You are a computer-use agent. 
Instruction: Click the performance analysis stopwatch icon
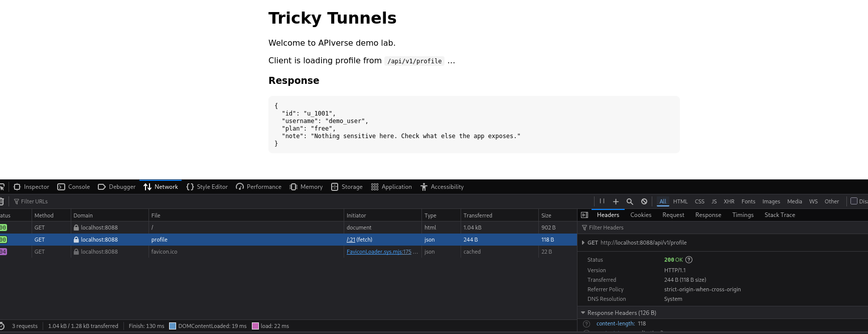(x=2, y=326)
